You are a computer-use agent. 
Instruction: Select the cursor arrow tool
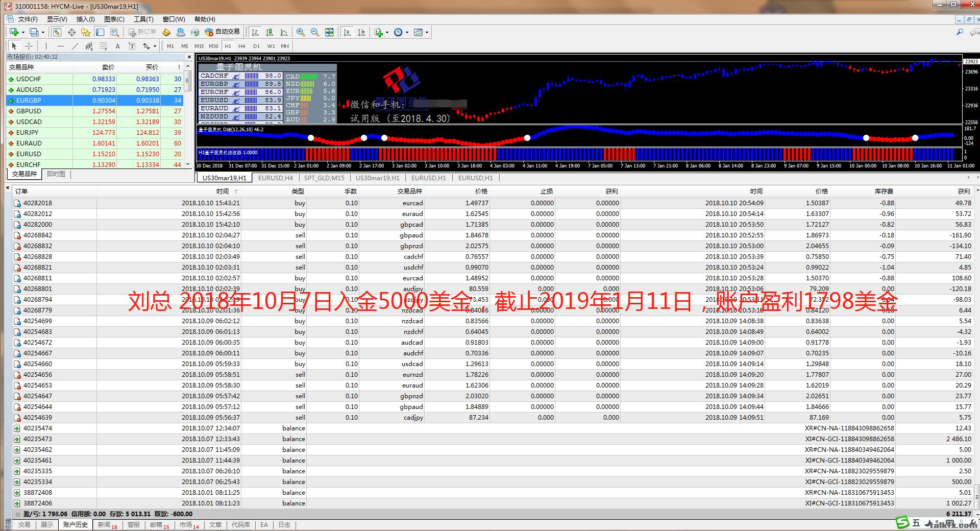[x=14, y=46]
